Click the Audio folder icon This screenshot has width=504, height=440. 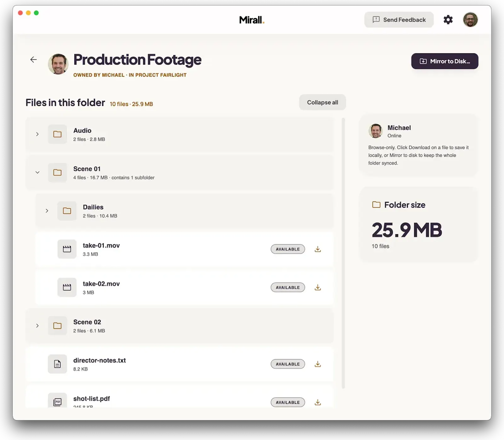57,134
